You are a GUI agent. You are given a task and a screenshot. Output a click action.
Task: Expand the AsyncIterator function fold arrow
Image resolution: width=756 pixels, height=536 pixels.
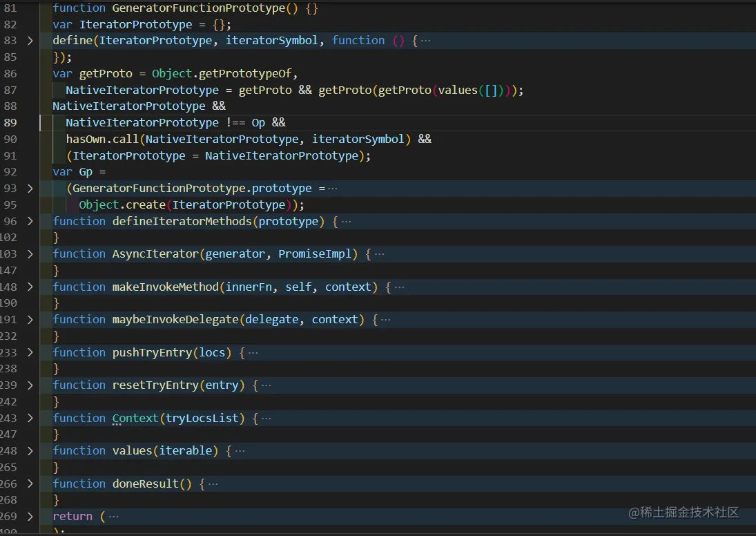(x=30, y=254)
